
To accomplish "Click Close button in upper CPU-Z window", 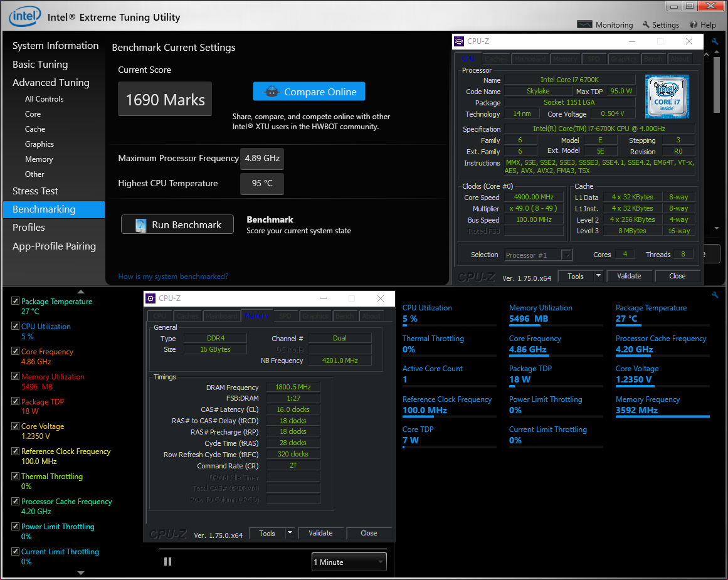I will pos(677,276).
